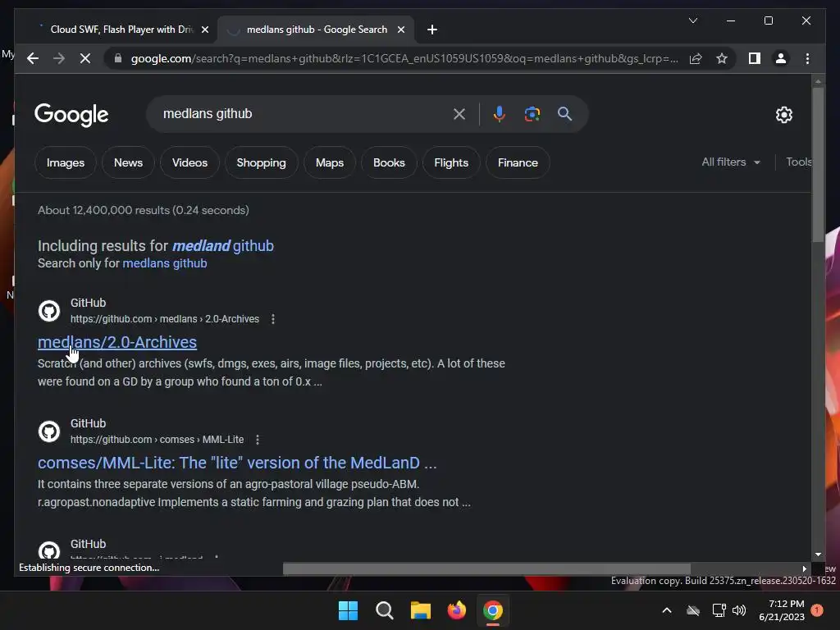Filter results by Images
The image size is (840, 630).
66,163
